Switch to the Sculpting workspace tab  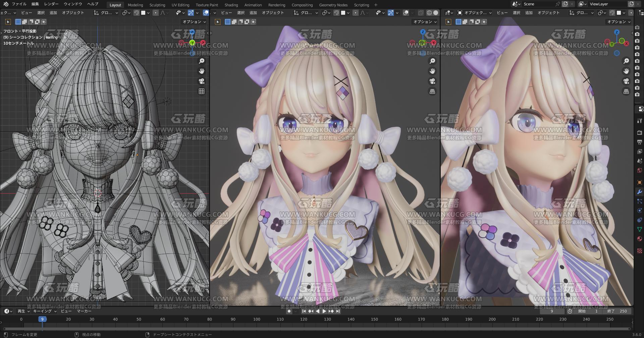157,5
